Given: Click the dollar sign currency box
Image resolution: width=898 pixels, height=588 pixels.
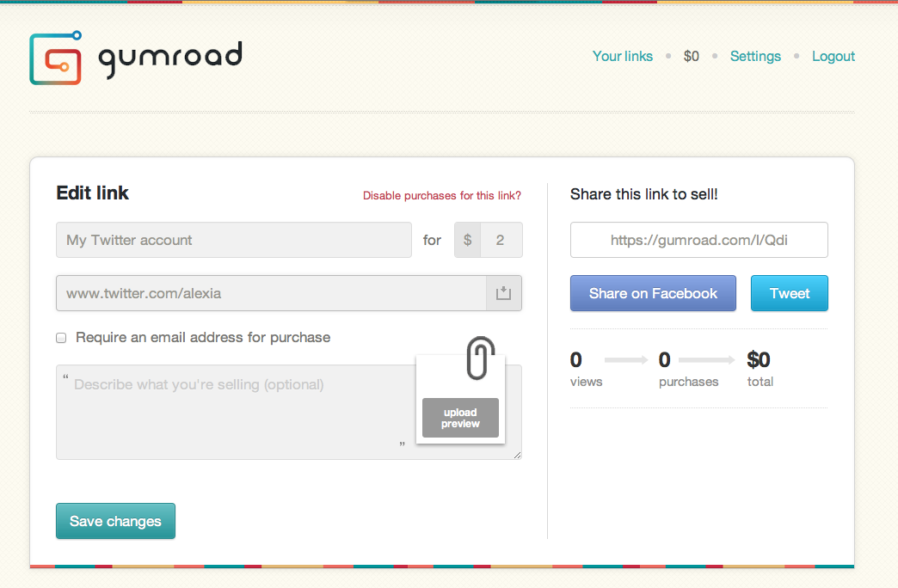Looking at the screenshot, I should (467, 240).
